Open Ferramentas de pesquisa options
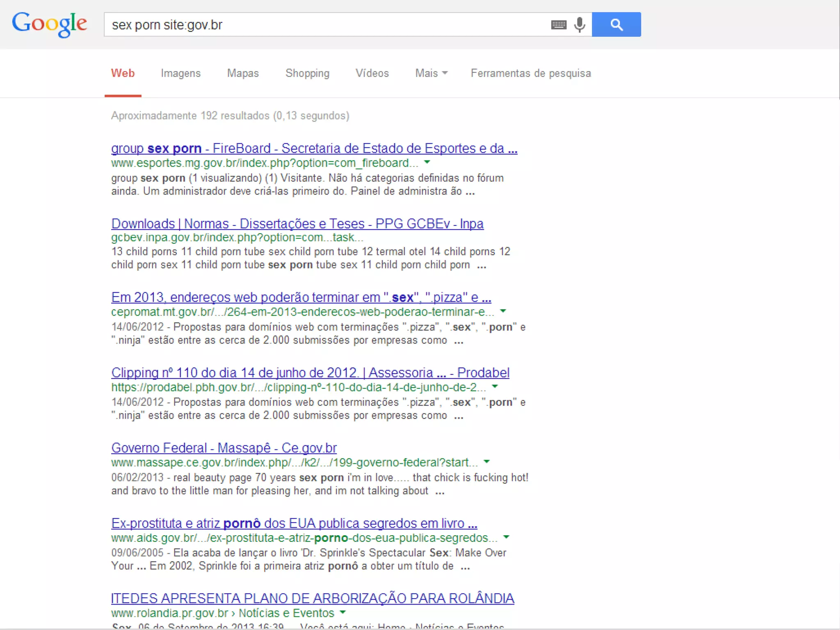Viewport: 840px width, 630px height. click(530, 73)
